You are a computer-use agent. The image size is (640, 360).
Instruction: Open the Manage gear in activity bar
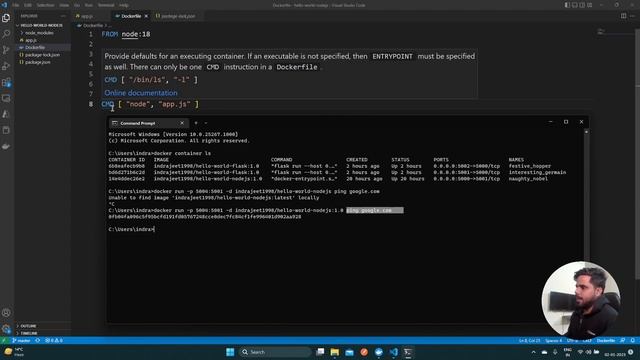6,328
